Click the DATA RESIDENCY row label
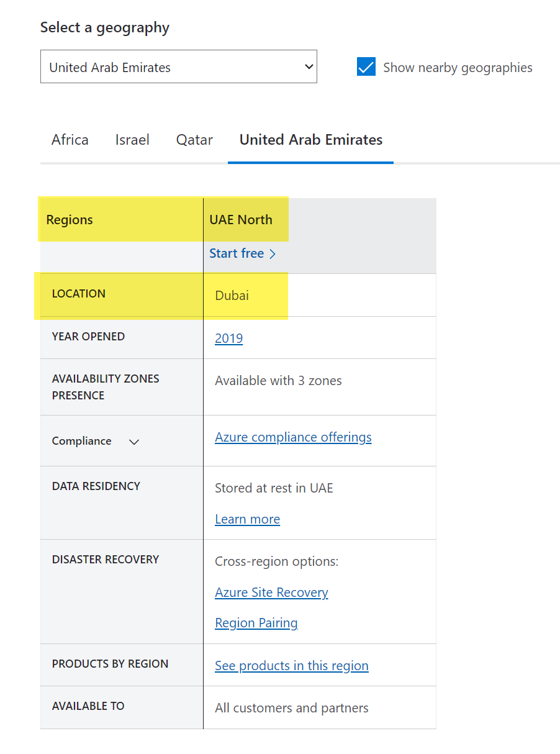Image resolution: width=560 pixels, height=754 pixels. click(x=96, y=486)
